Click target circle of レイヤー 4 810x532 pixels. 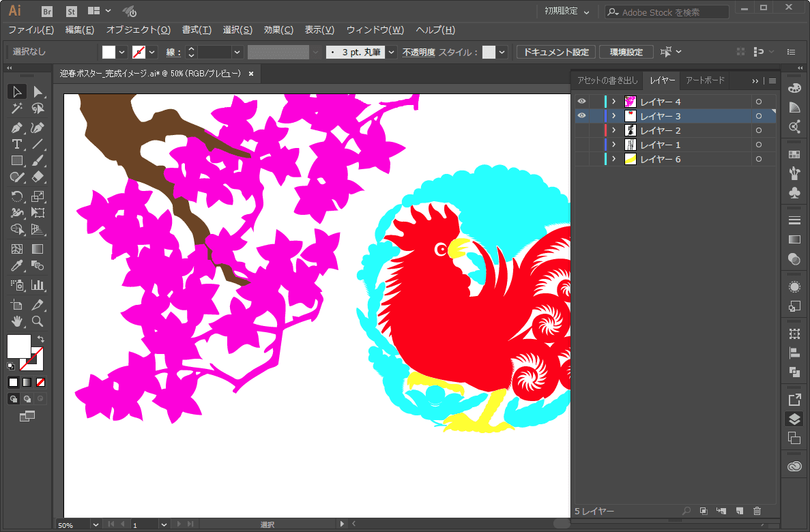(x=759, y=102)
